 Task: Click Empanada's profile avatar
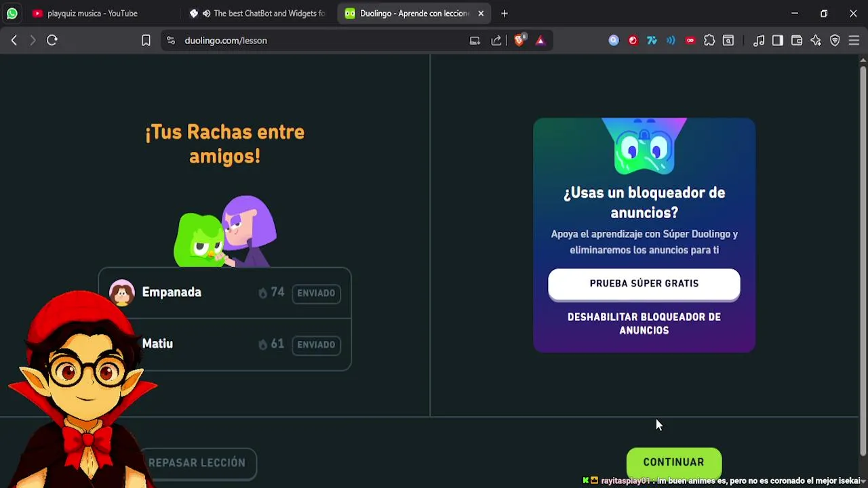(122, 293)
